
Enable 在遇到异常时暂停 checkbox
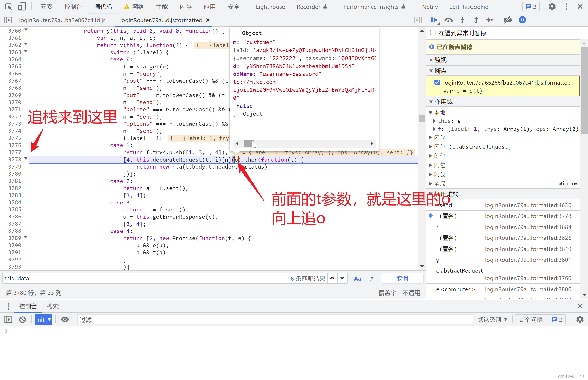coord(433,33)
